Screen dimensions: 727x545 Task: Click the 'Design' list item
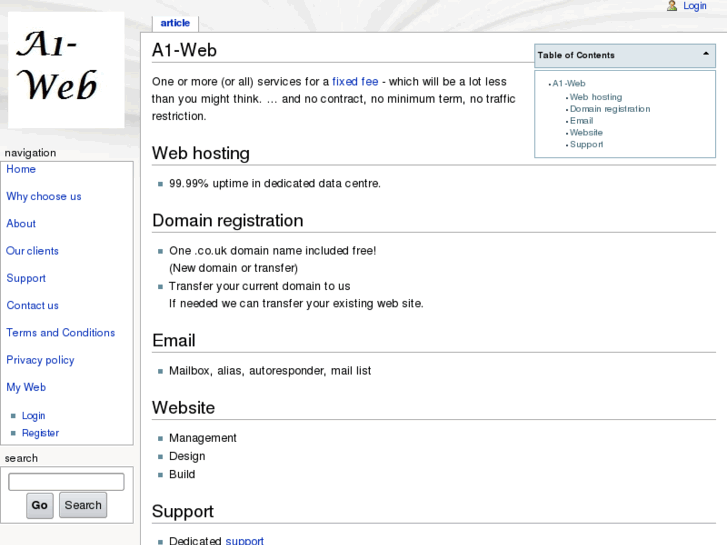coord(187,456)
